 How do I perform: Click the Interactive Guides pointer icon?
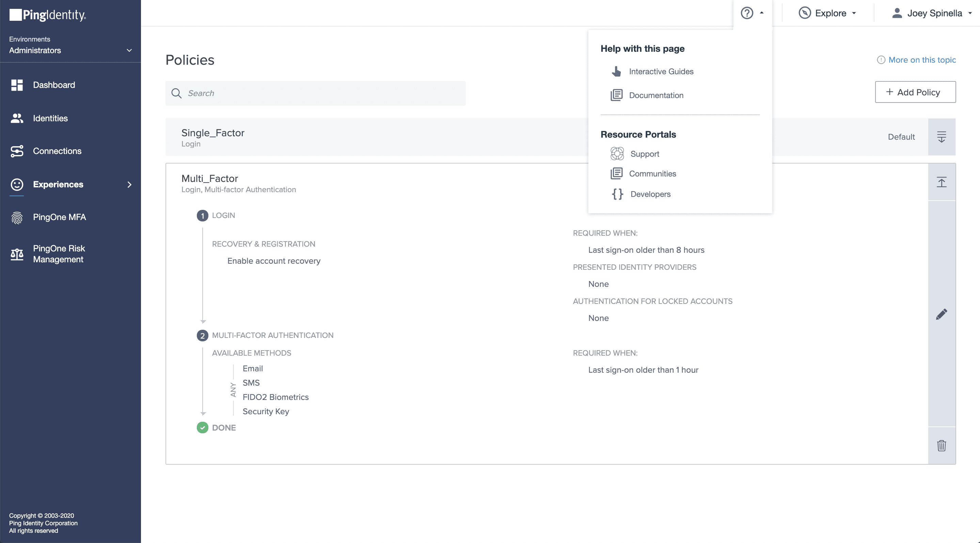tap(616, 72)
